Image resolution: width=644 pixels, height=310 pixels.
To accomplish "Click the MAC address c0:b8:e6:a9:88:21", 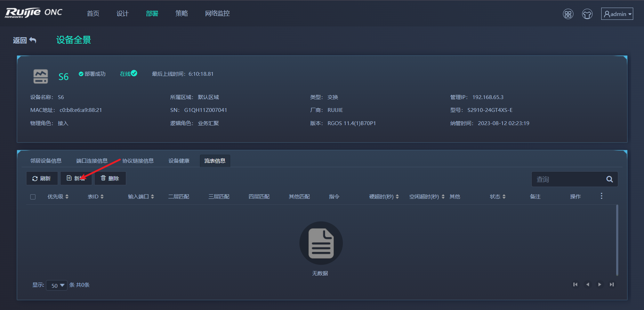I will [x=81, y=110].
